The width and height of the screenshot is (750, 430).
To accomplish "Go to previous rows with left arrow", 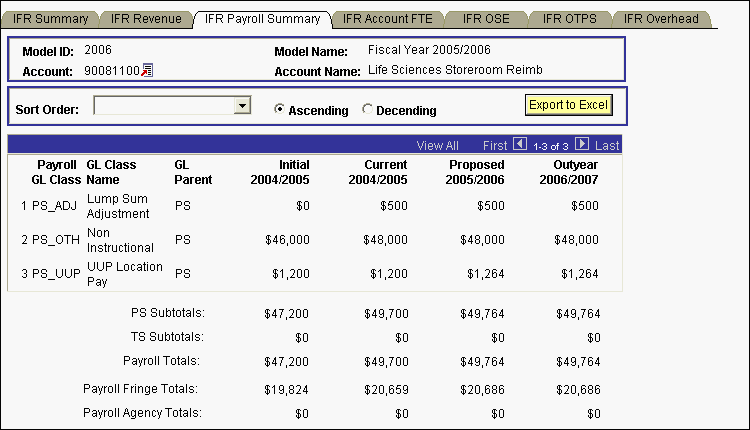I will click(519, 145).
